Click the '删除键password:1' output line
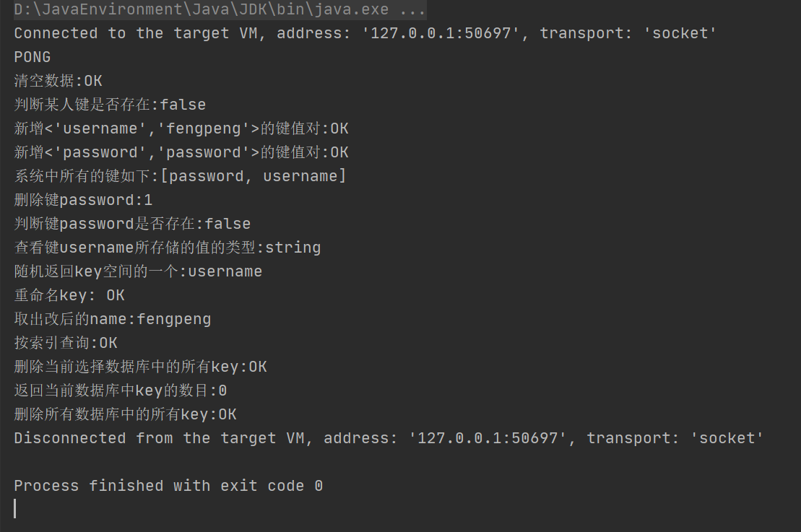Image resolution: width=801 pixels, height=532 pixels. click(x=83, y=200)
